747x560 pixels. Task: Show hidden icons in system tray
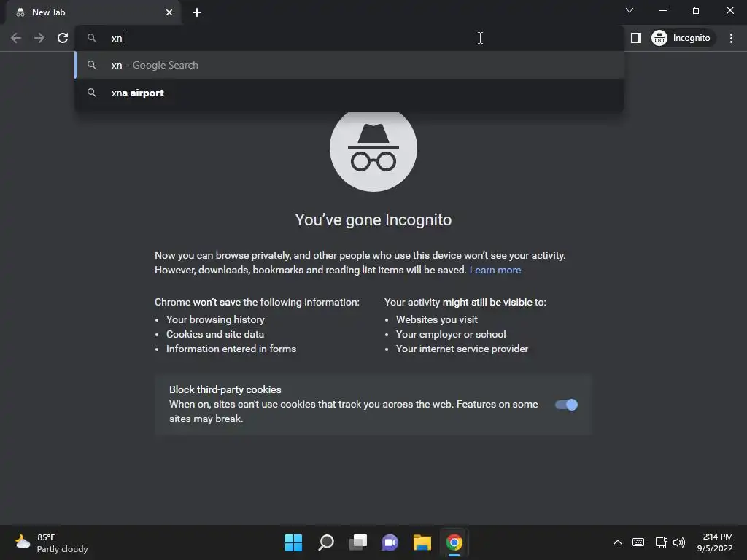click(x=617, y=542)
